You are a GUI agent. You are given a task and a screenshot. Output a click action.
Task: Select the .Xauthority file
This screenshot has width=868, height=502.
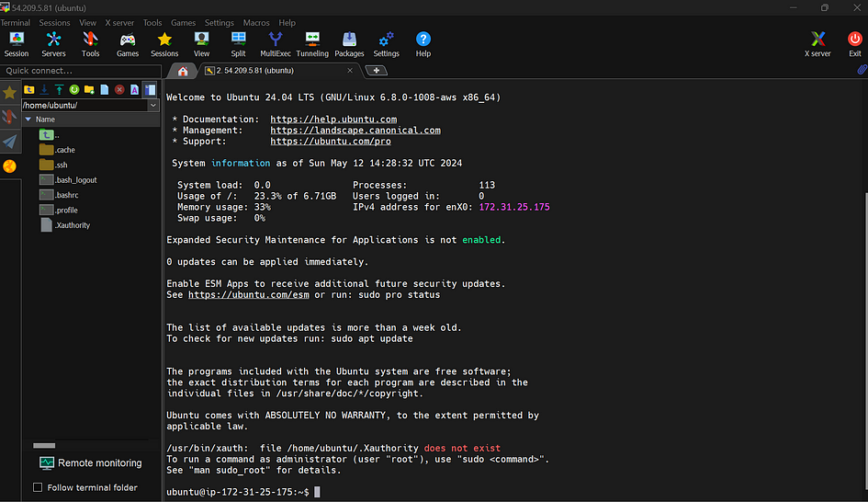[x=65, y=225]
